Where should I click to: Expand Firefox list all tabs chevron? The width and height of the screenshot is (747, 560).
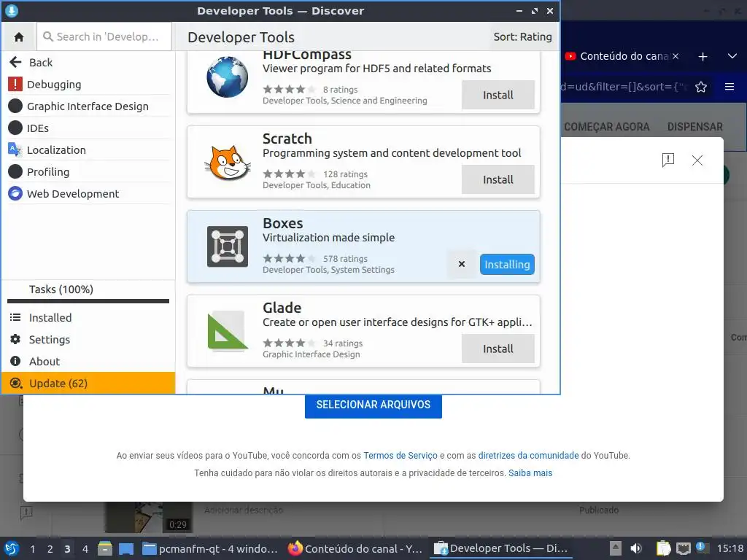732,56
